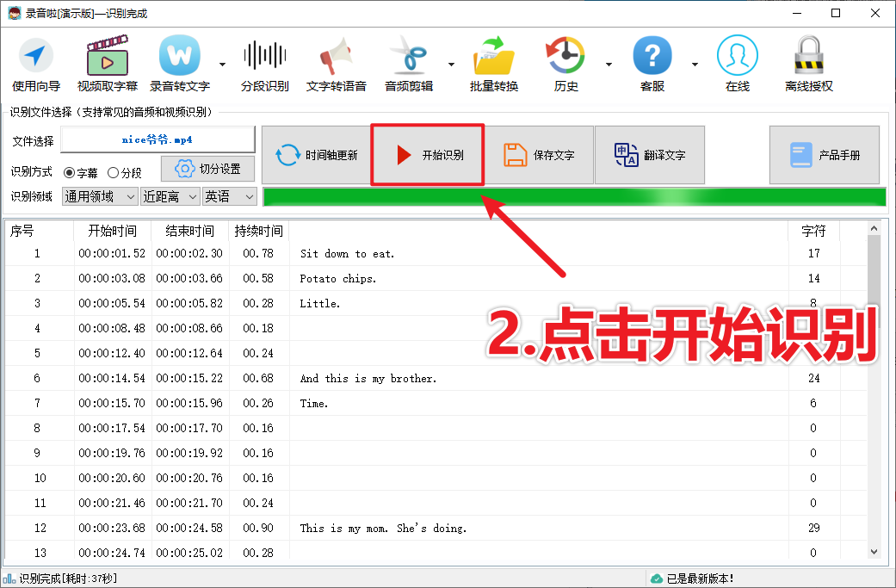Click end time 00:00:12.64 in row 5
This screenshot has width=896, height=588.
[189, 353]
